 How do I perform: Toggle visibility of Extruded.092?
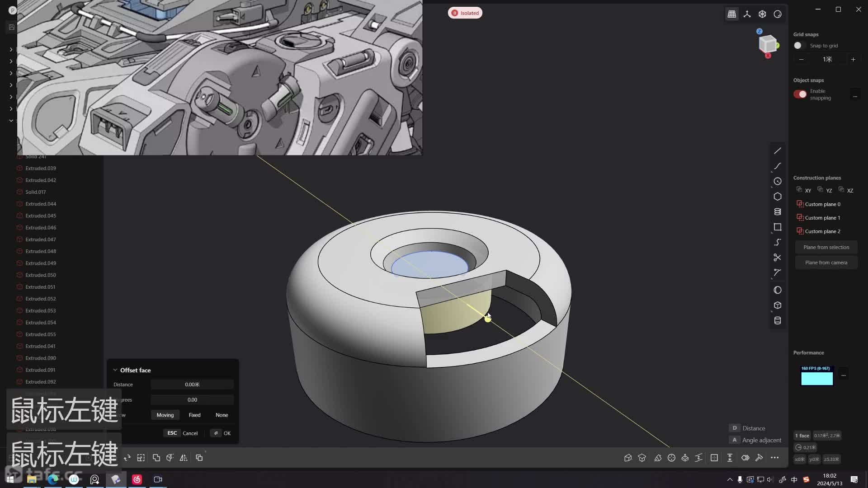point(19,382)
